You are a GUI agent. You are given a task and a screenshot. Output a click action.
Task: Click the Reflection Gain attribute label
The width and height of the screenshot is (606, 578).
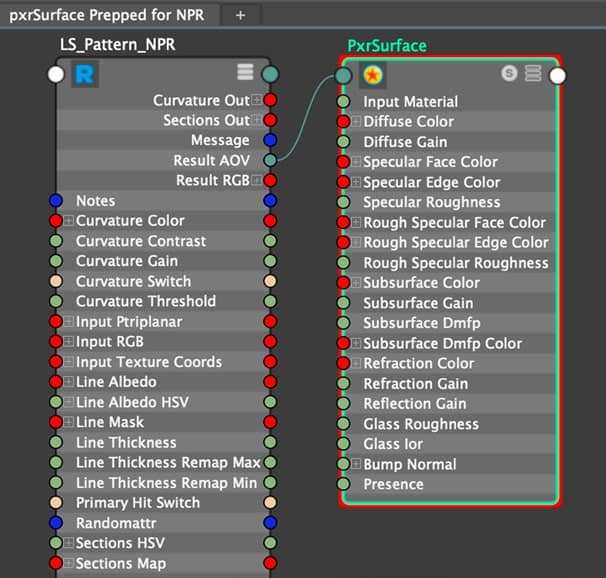[x=415, y=404]
